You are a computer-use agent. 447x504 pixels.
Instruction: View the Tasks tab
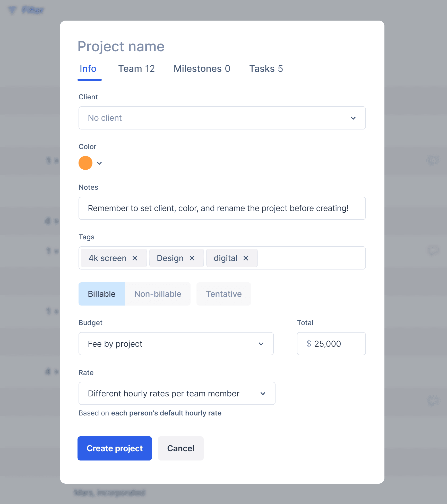coord(266,68)
